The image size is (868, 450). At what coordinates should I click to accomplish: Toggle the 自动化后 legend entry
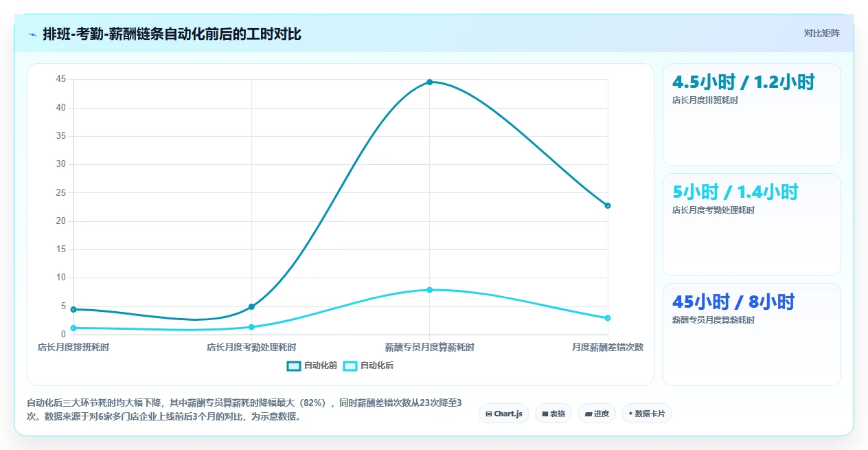coord(368,365)
